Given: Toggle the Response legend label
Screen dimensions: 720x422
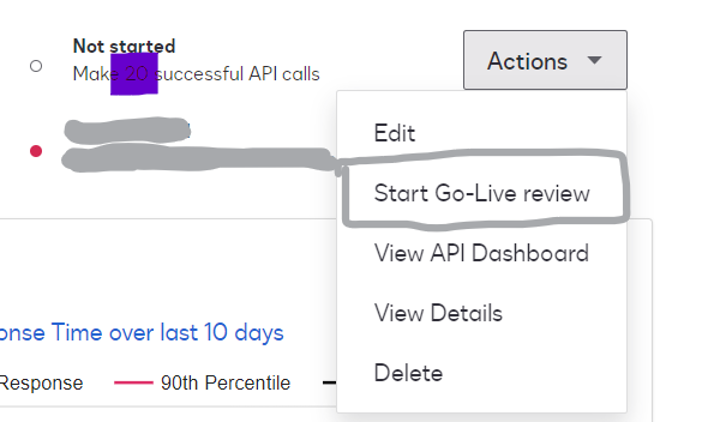Looking at the screenshot, I should tap(41, 383).
